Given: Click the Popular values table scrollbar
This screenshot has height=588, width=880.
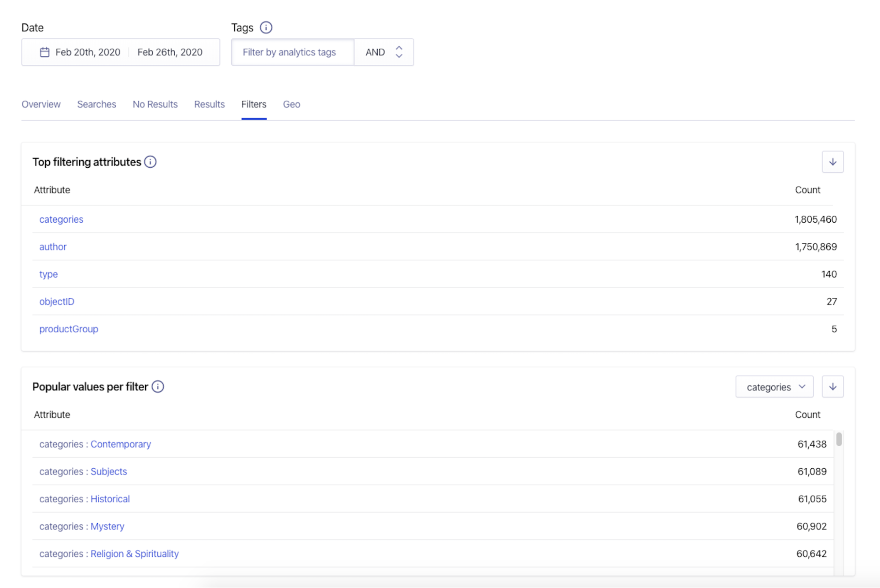Looking at the screenshot, I should 839,439.
